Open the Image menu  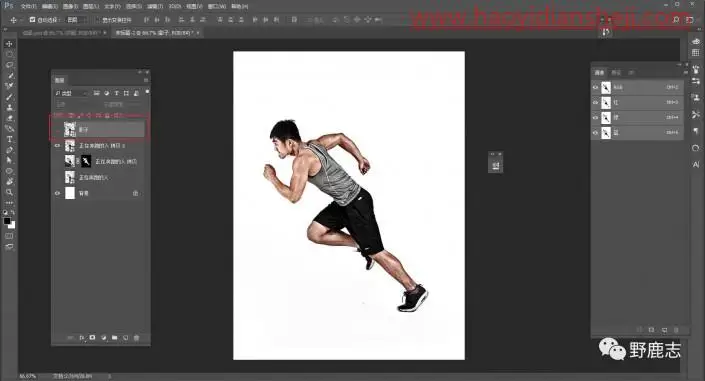(70, 7)
